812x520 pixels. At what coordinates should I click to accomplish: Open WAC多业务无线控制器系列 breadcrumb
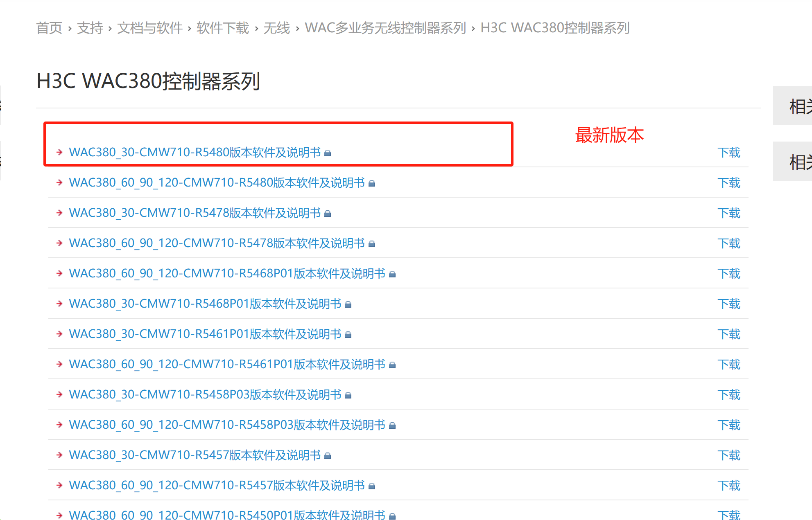point(385,28)
